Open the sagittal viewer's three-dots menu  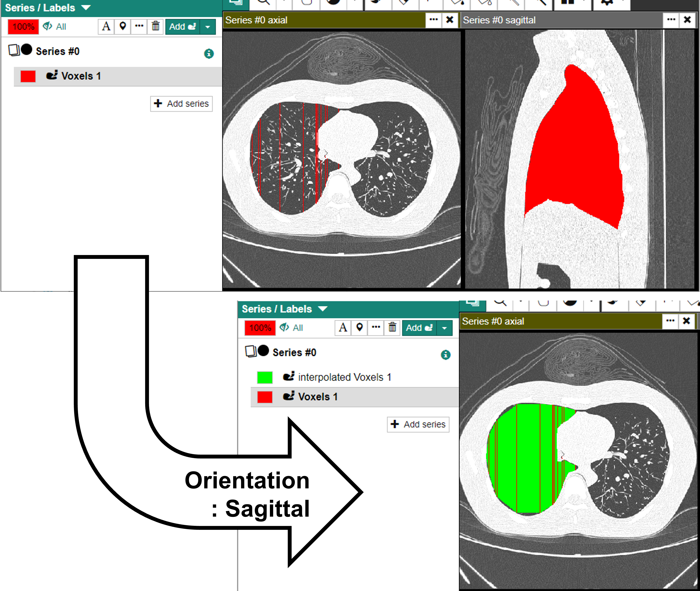tap(671, 20)
